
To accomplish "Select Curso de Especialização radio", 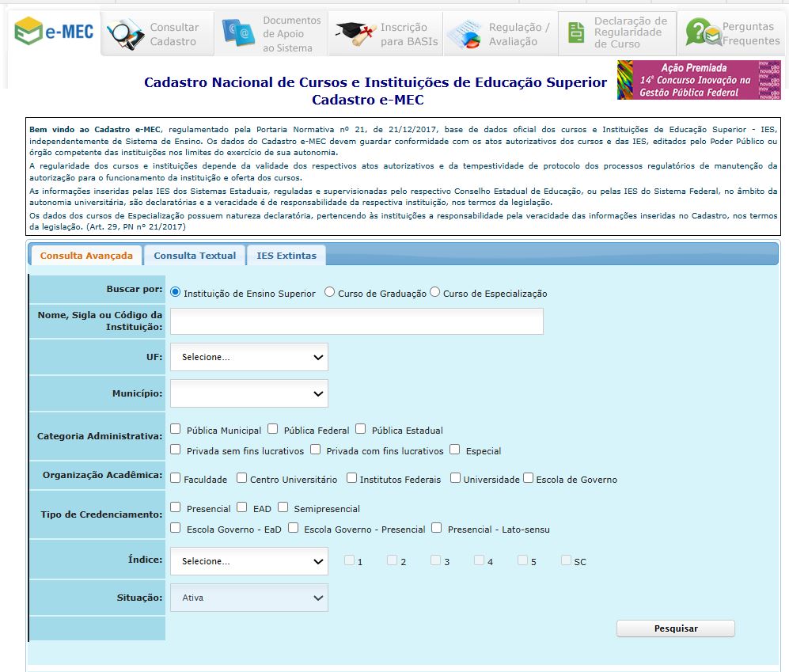I will pos(434,292).
